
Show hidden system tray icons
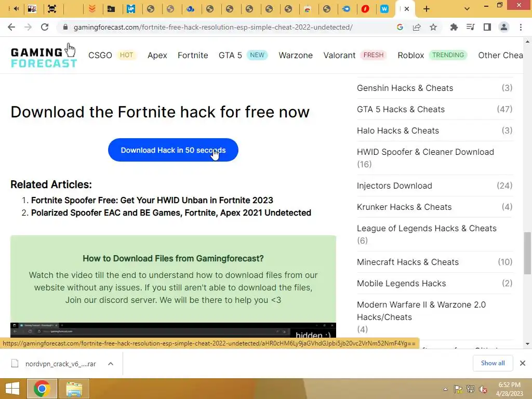coord(445,389)
